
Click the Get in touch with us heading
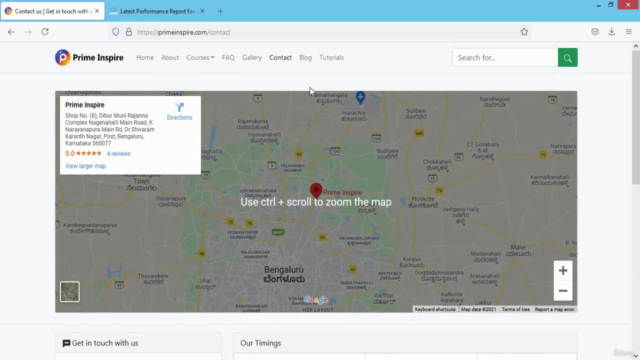point(100,343)
